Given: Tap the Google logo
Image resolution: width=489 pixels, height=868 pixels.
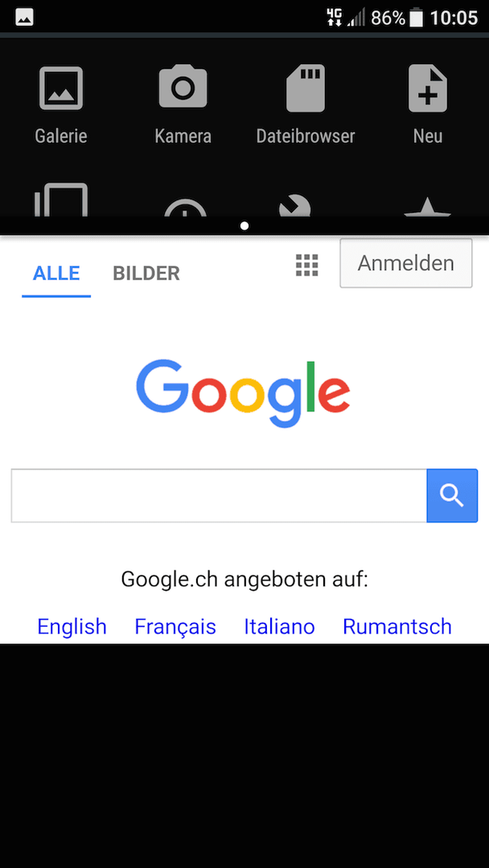Looking at the screenshot, I should point(243,393).
